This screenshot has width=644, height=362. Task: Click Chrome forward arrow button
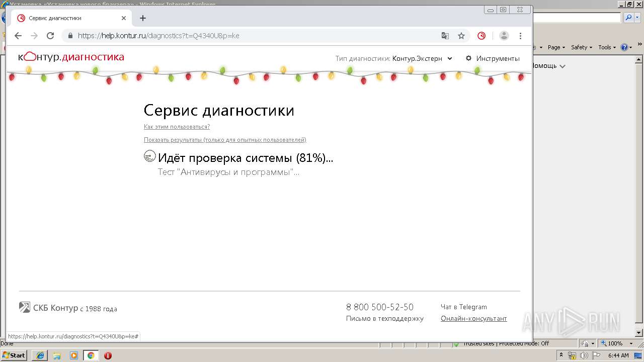pyautogui.click(x=34, y=36)
